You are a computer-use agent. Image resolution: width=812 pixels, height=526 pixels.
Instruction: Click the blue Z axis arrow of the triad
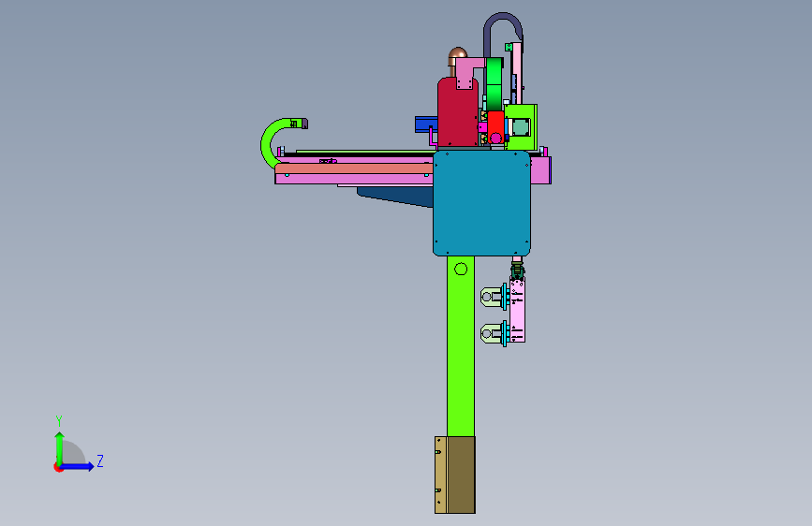[78, 466]
